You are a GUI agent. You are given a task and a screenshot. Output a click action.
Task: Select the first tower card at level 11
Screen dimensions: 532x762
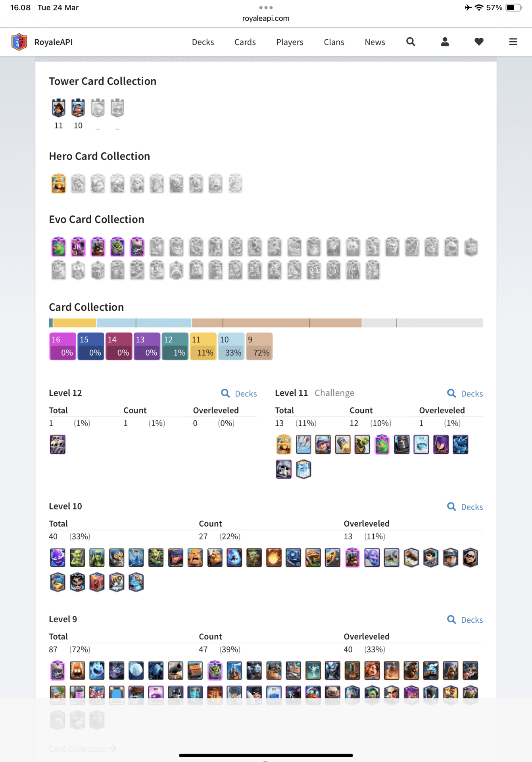(58, 108)
